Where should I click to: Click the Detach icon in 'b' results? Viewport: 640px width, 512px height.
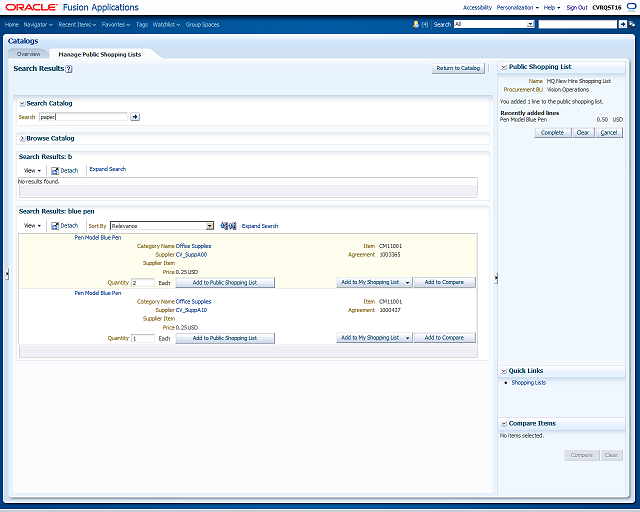(x=55, y=171)
